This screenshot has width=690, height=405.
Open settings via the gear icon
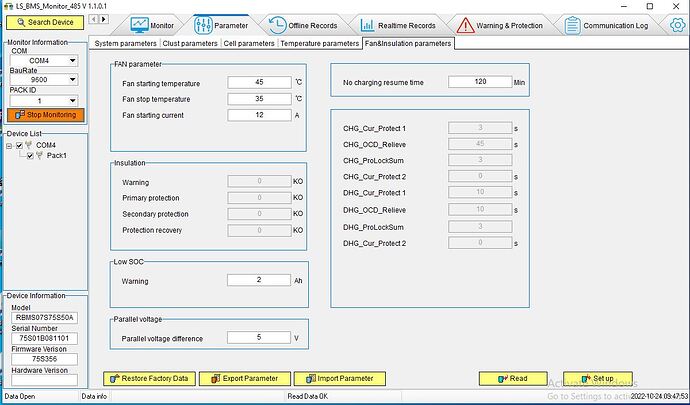[x=678, y=25]
